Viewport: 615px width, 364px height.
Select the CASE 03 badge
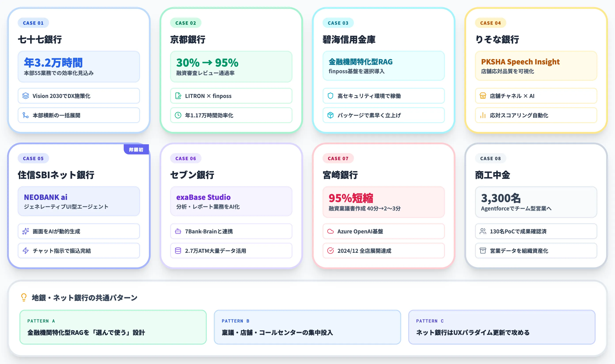pos(338,23)
